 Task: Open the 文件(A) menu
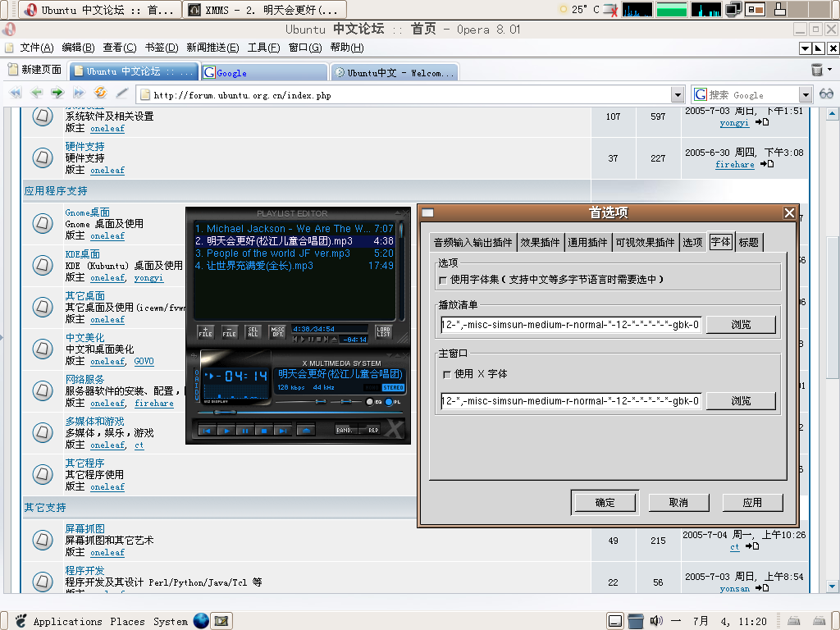click(36, 48)
